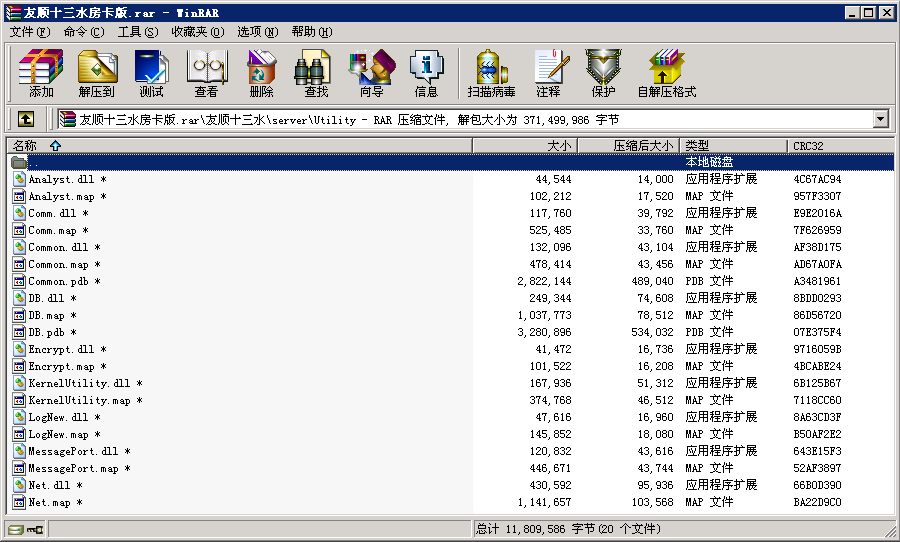Open the 查看 (View) toolbar icon
The width and height of the screenshot is (900, 542).
pyautogui.click(x=206, y=73)
